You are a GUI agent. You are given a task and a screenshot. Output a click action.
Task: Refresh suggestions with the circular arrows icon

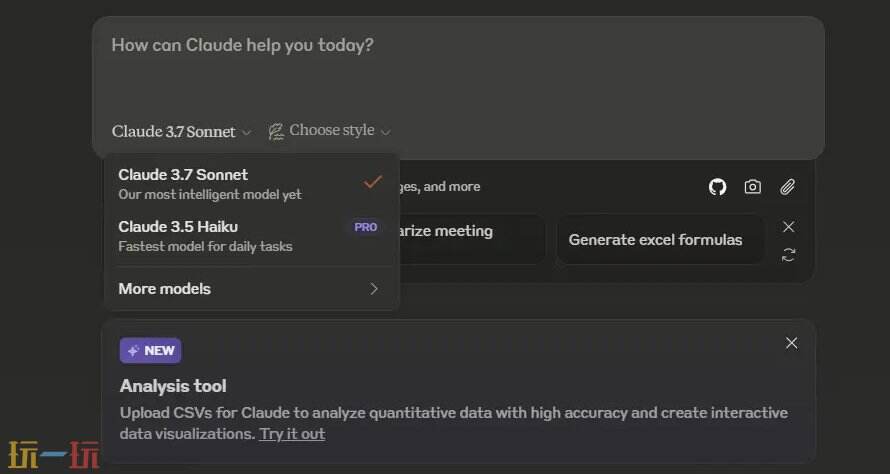point(789,255)
